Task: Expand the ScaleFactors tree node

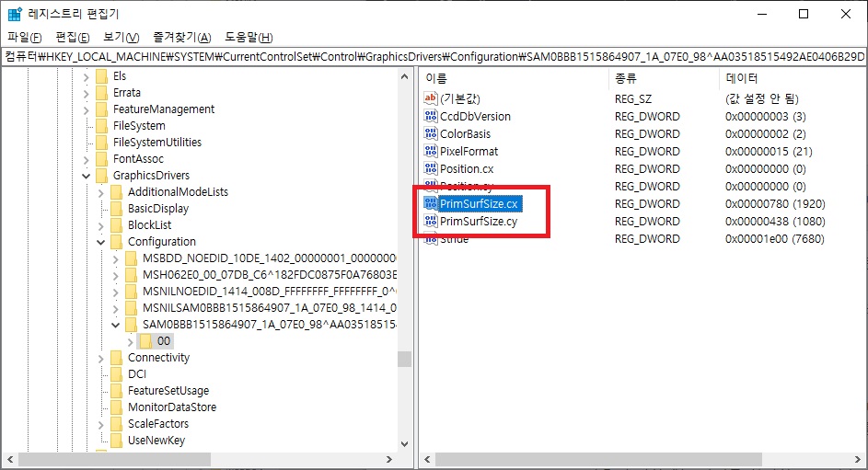Action: 100,425
